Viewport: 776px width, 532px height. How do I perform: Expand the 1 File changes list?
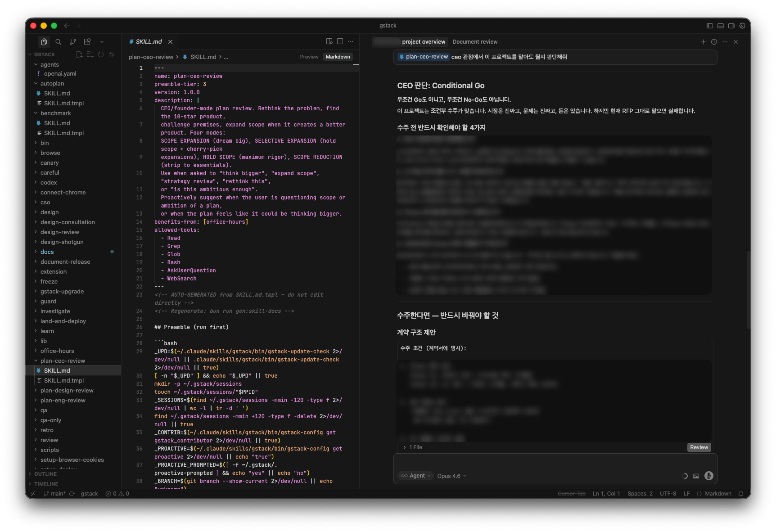(413, 447)
